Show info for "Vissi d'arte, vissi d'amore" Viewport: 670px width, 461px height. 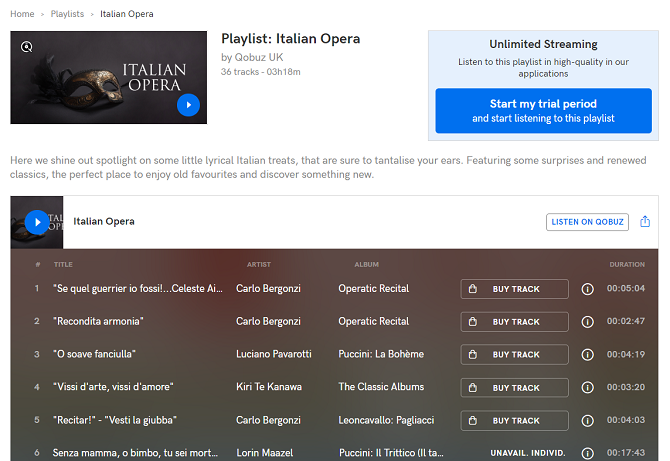[x=587, y=388]
